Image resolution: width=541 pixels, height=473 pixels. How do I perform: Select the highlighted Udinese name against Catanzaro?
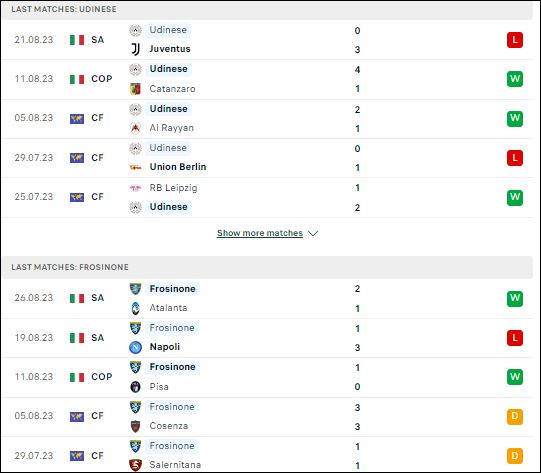[168, 69]
